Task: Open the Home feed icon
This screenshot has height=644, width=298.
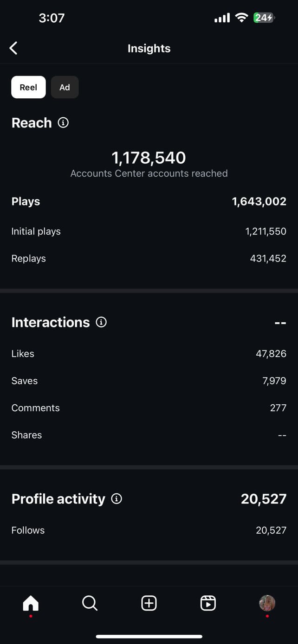Action: [x=31, y=603]
